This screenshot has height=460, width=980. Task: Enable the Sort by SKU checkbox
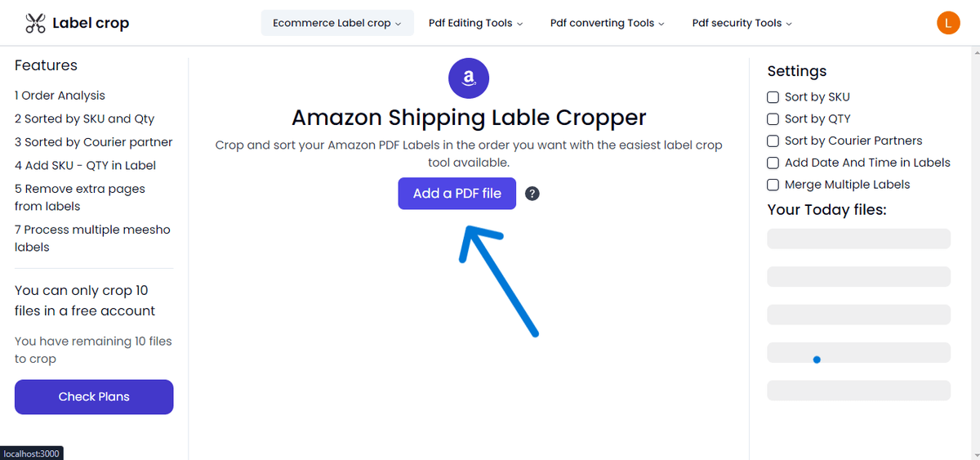[773, 96]
